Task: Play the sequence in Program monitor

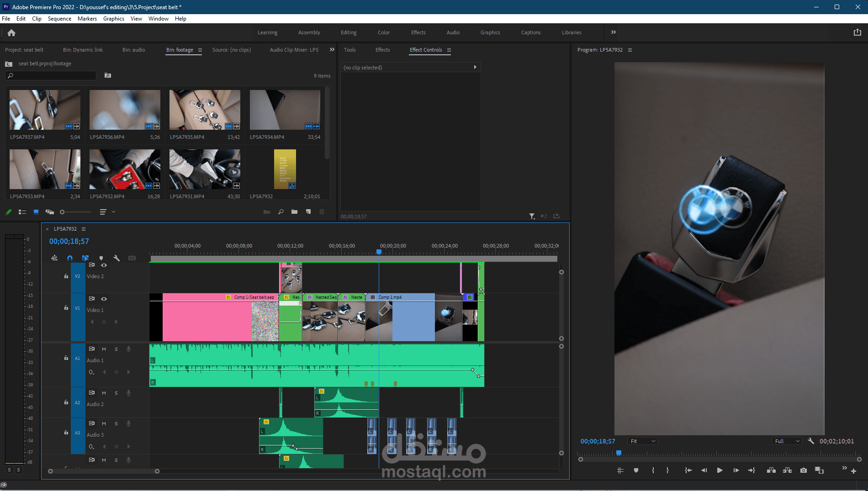Action: [720, 470]
